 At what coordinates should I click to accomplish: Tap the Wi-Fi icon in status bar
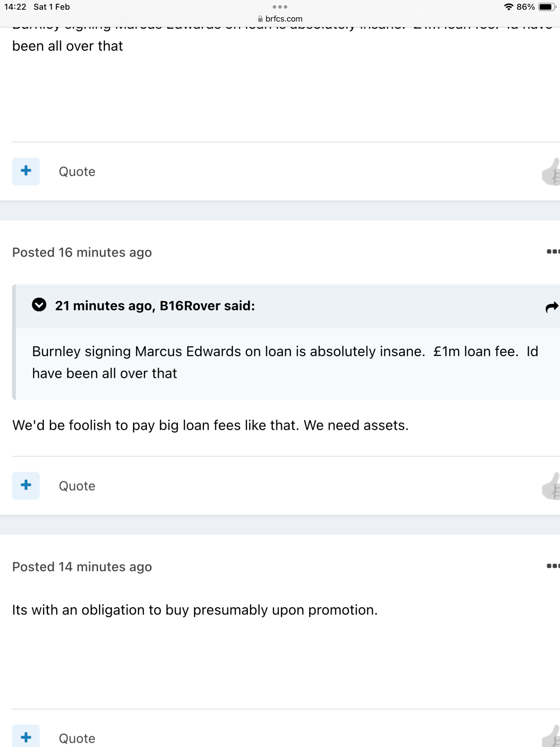pos(508,7)
